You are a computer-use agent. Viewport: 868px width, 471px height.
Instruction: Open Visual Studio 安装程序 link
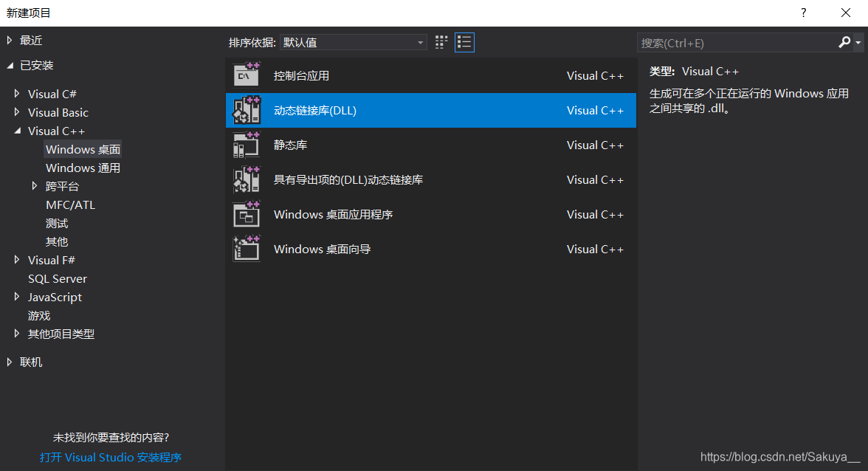coord(111,458)
